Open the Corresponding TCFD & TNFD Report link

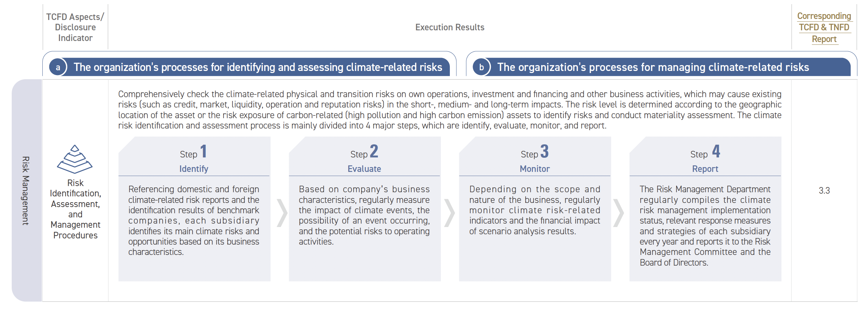[824, 27]
